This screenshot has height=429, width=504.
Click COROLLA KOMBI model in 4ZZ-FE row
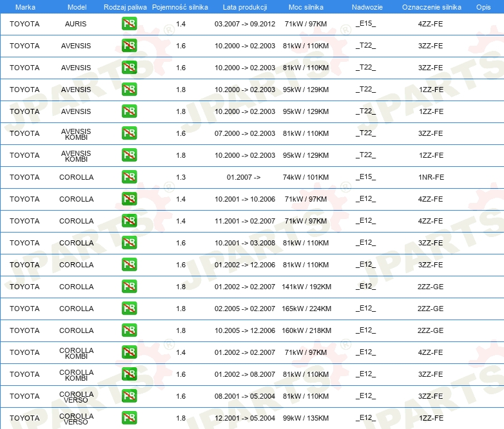76,353
